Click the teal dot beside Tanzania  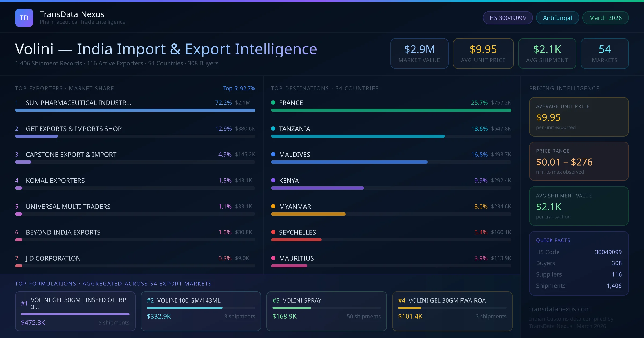click(x=273, y=128)
